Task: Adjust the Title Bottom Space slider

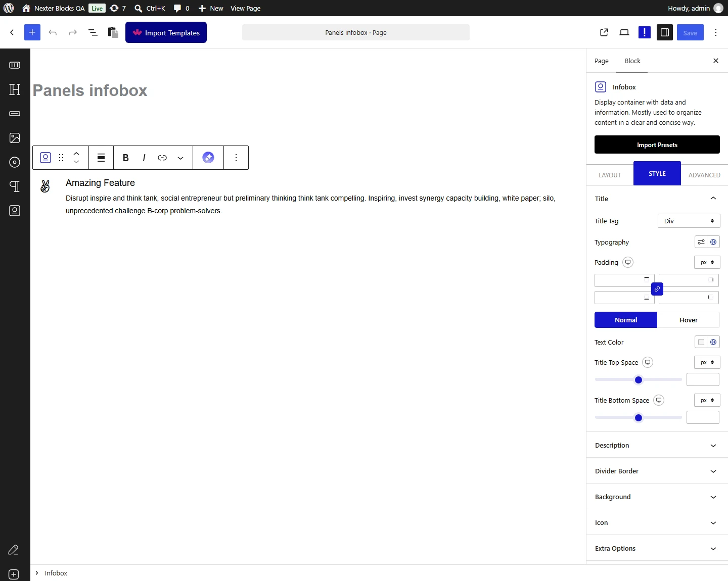Action: click(x=639, y=417)
